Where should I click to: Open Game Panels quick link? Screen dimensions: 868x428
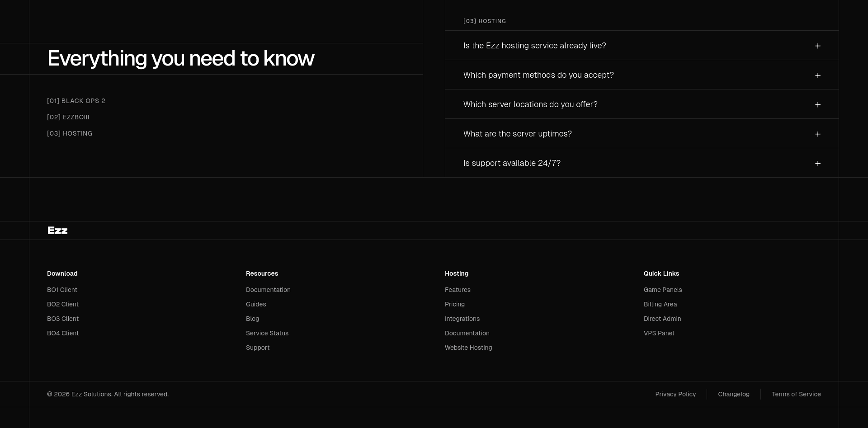(x=663, y=290)
